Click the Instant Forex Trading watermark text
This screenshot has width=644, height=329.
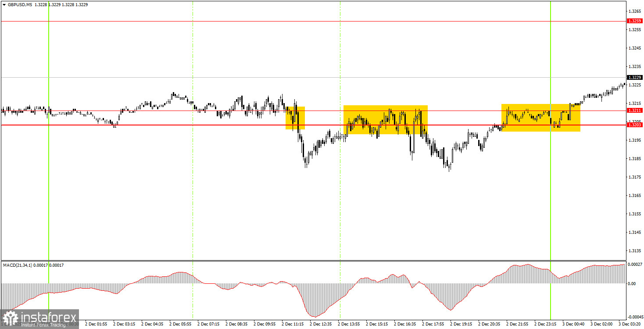point(43,324)
